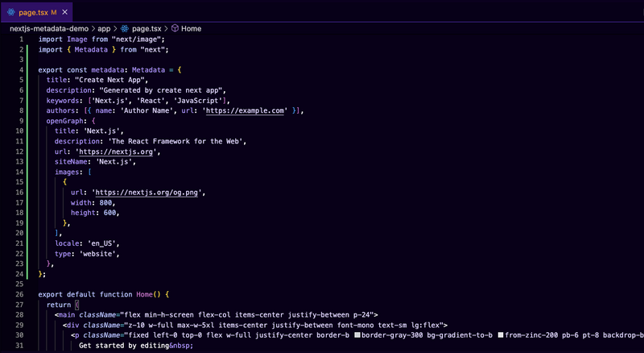Click 'The React Framework for the Web' text
This screenshot has width=644, height=353.
coord(175,141)
